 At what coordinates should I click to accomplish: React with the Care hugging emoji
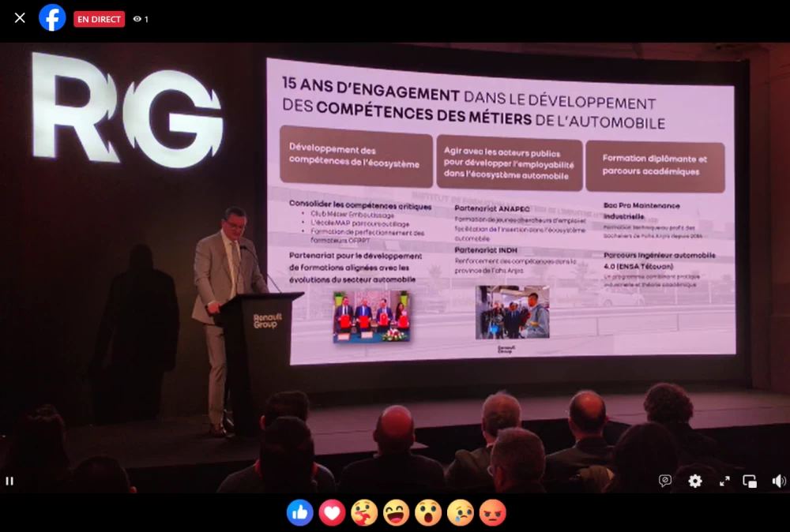[x=364, y=512]
